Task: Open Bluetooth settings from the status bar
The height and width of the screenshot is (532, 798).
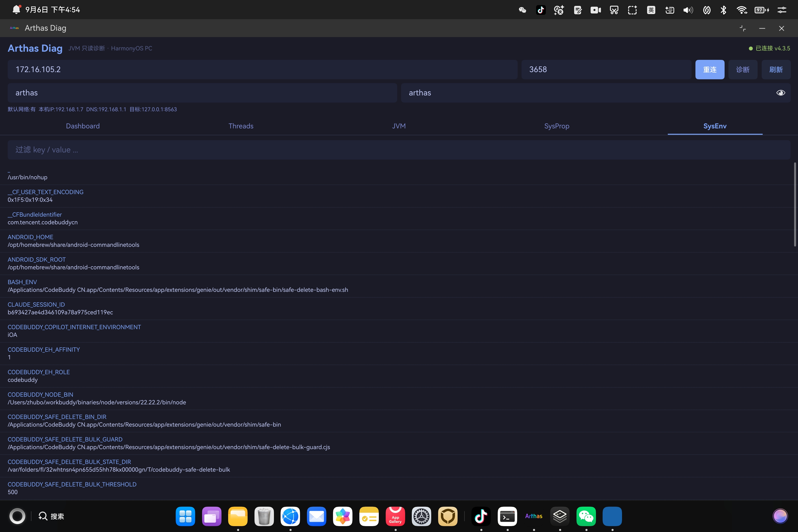Action: (723, 10)
